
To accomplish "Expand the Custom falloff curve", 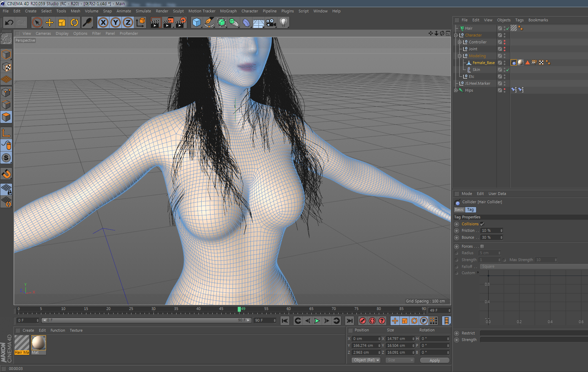I will (x=478, y=272).
